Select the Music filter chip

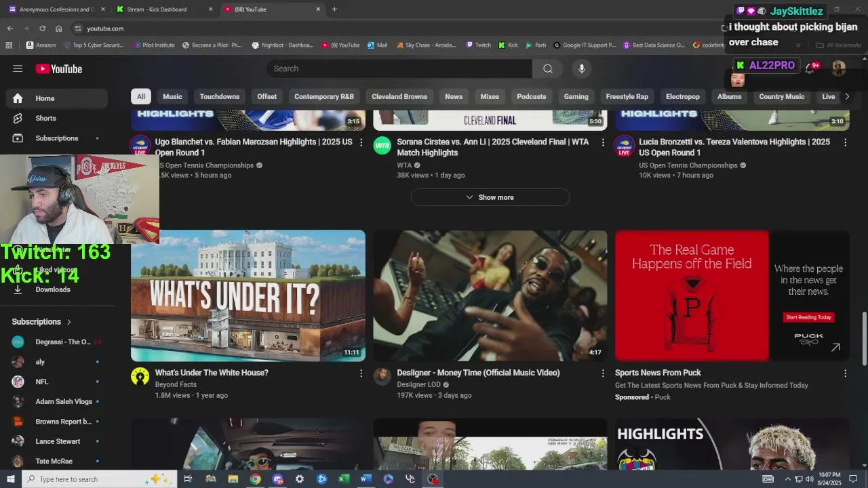pyautogui.click(x=172, y=96)
